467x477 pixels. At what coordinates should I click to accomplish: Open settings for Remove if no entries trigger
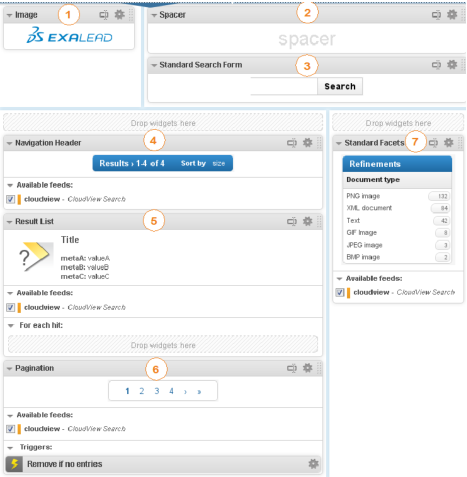tap(313, 464)
